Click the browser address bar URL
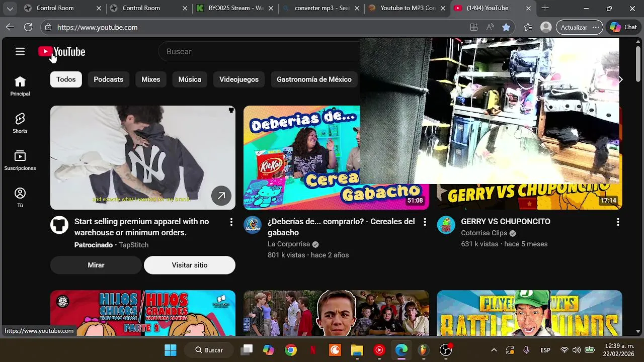The image size is (644, 362). pos(97,27)
